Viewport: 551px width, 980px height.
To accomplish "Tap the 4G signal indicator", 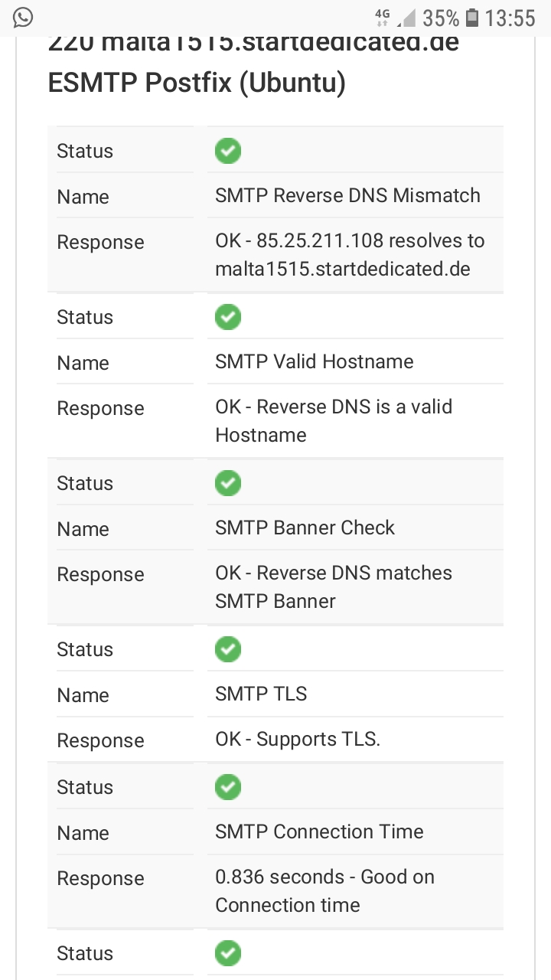I will coord(383,17).
